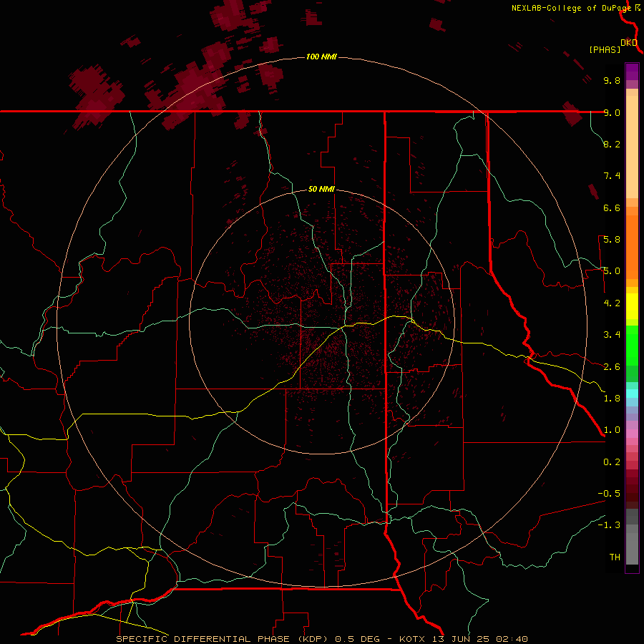Pick the peach segment beside 8.2

[632, 147]
